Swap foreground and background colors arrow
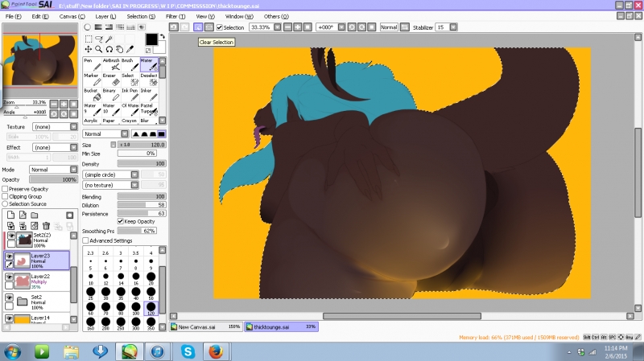Screen dimensions: 644x361 [162, 36]
